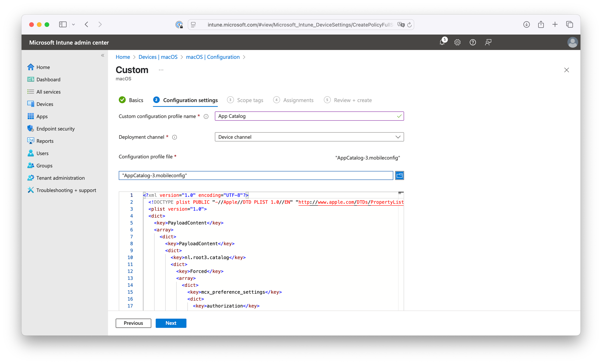Click the Safari address bar URL
Image resolution: width=602 pixels, height=364 pixels.
point(300,25)
